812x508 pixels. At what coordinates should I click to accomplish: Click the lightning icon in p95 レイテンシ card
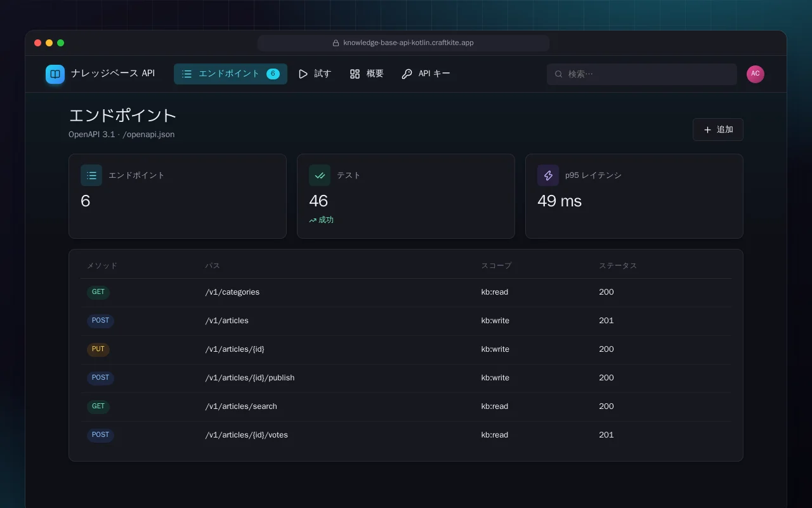(548, 175)
